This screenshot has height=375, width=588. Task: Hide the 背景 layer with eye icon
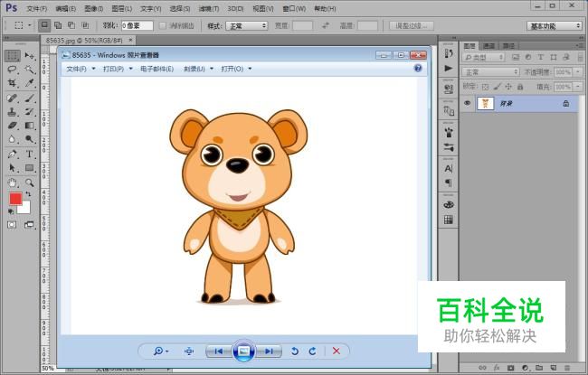click(x=468, y=103)
